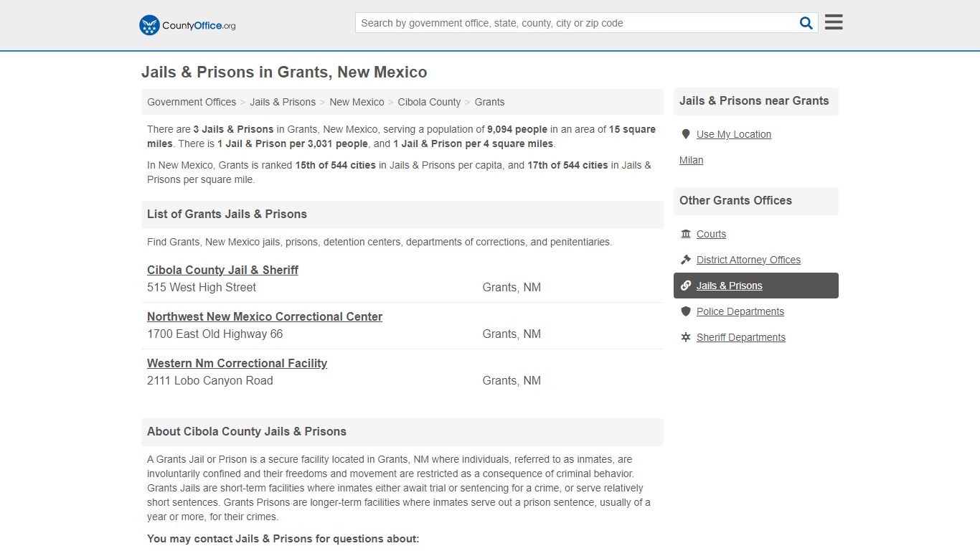The width and height of the screenshot is (980, 551).
Task: Click the Sheriff Departments star icon
Action: pos(686,337)
